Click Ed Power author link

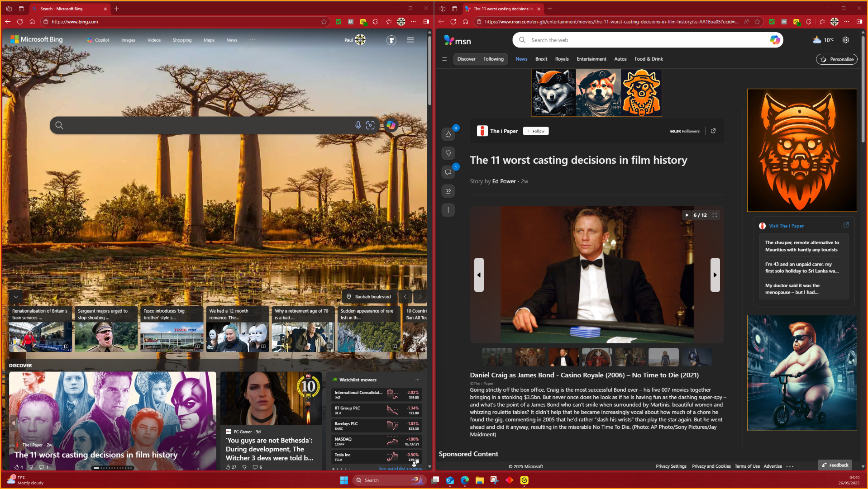504,181
